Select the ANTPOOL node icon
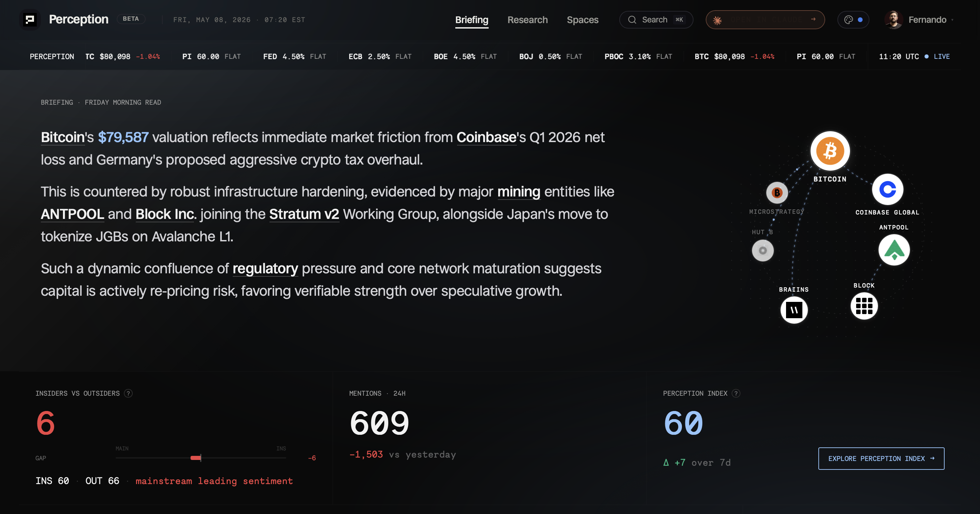This screenshot has width=980, height=514. (x=894, y=250)
